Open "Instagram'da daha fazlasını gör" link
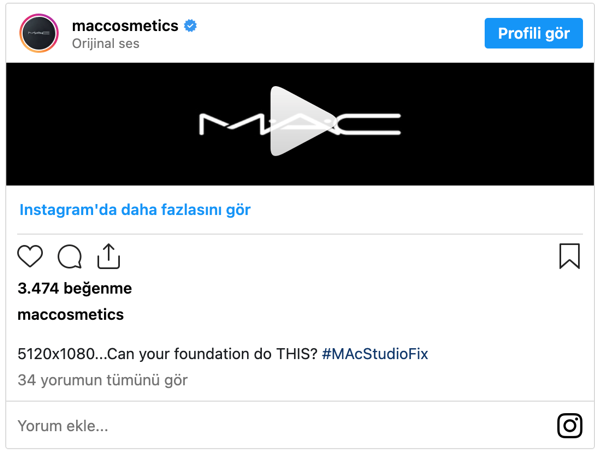 coord(135,210)
